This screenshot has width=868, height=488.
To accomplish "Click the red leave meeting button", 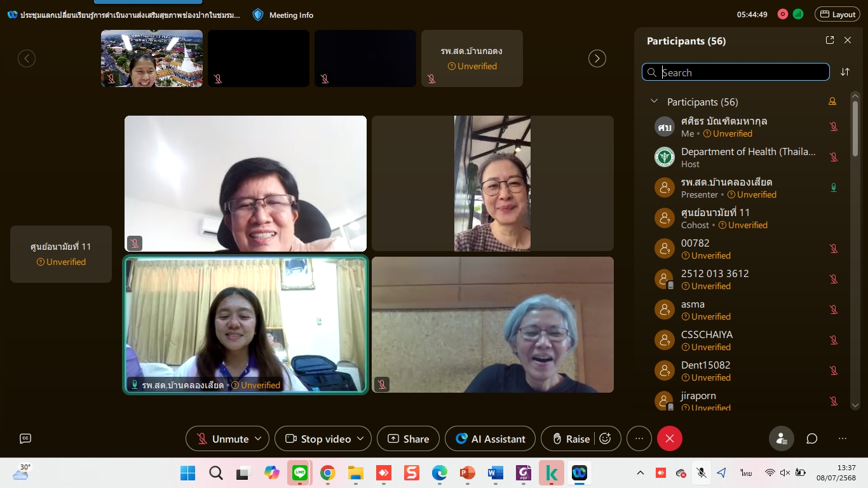I will tap(669, 438).
